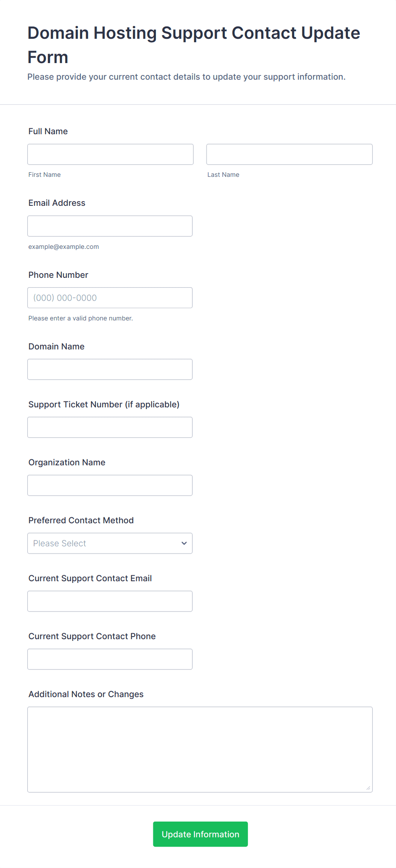Click the Current Support Contact Email field

pos(110,601)
